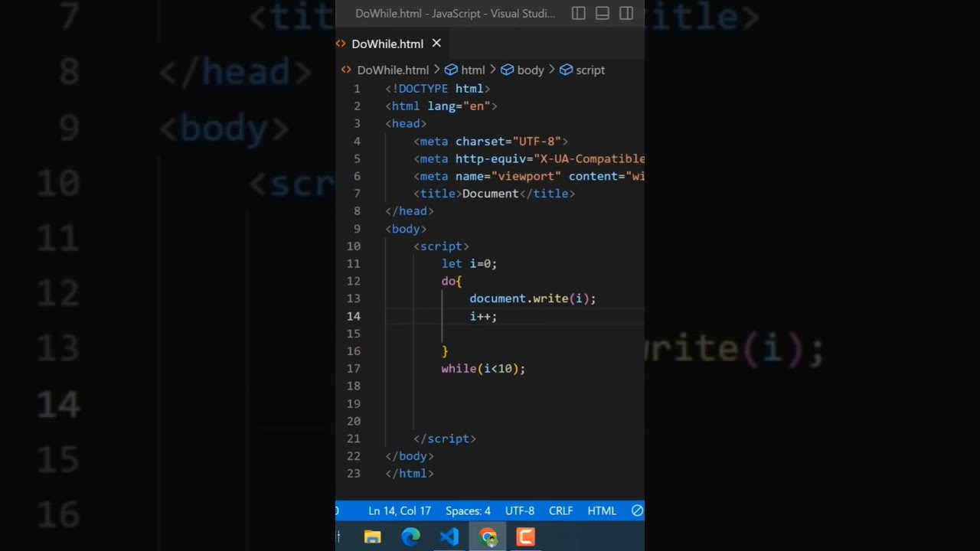Click the circle-slash status bar icon
This screenshot has width=980, height=551.
pyautogui.click(x=637, y=510)
